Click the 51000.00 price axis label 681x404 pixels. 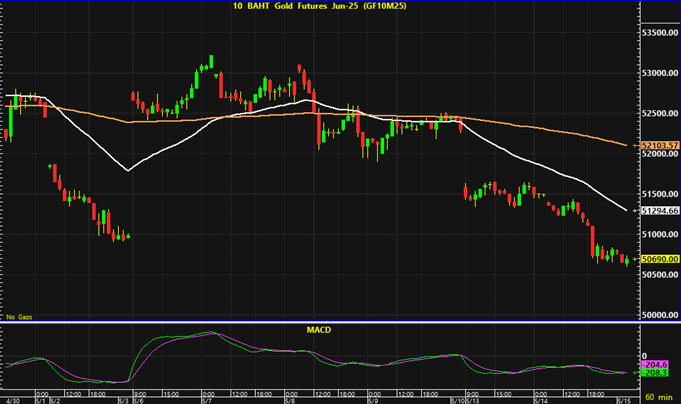click(x=660, y=234)
